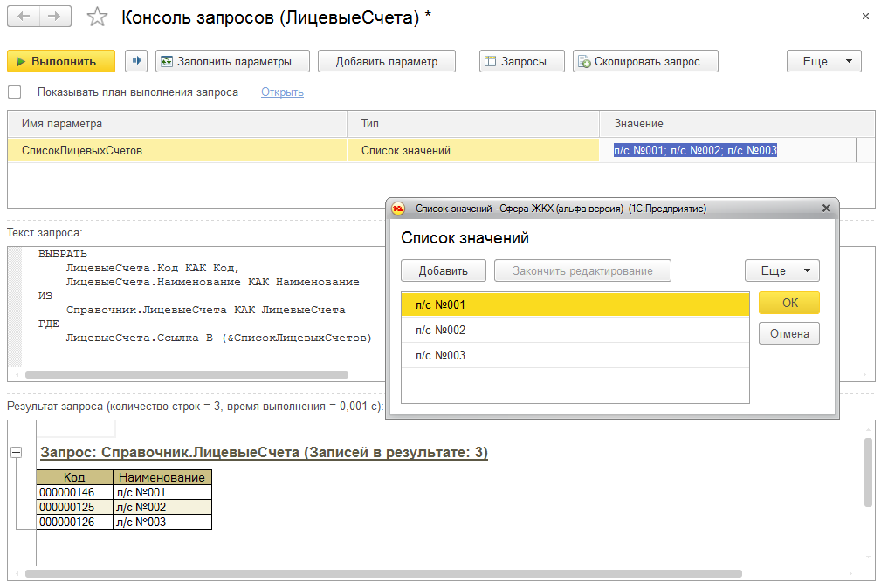The height and width of the screenshot is (588, 881).
Task: Click Скопировать запрос button
Action: 645,61
